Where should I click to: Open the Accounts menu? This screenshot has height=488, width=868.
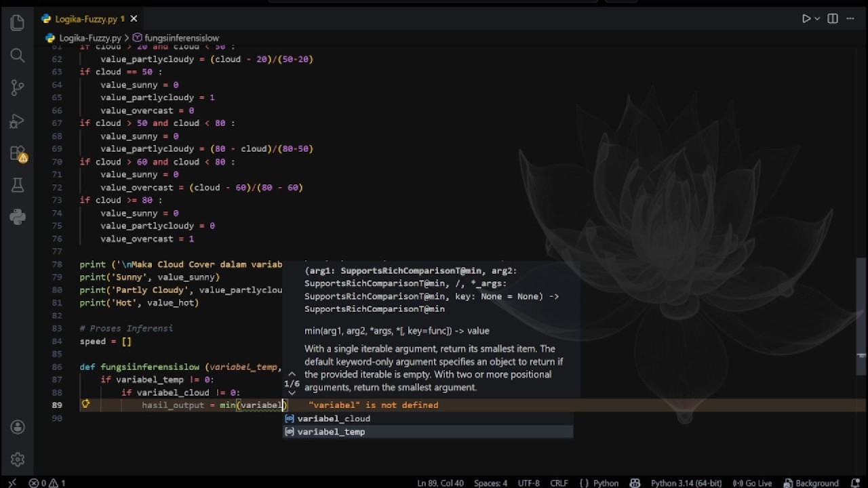[x=18, y=427]
